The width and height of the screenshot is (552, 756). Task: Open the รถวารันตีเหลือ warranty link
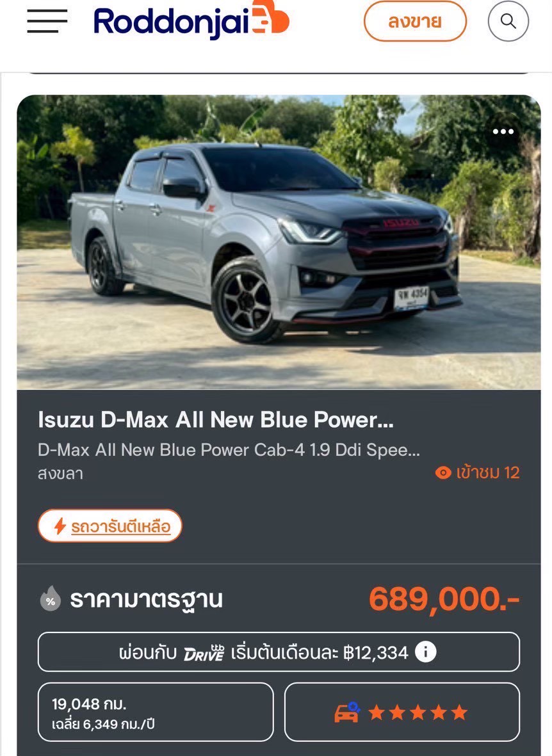pyautogui.click(x=120, y=526)
